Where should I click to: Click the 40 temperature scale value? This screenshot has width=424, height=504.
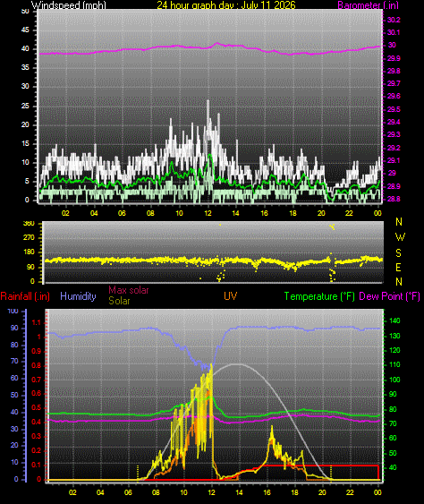click(393, 467)
